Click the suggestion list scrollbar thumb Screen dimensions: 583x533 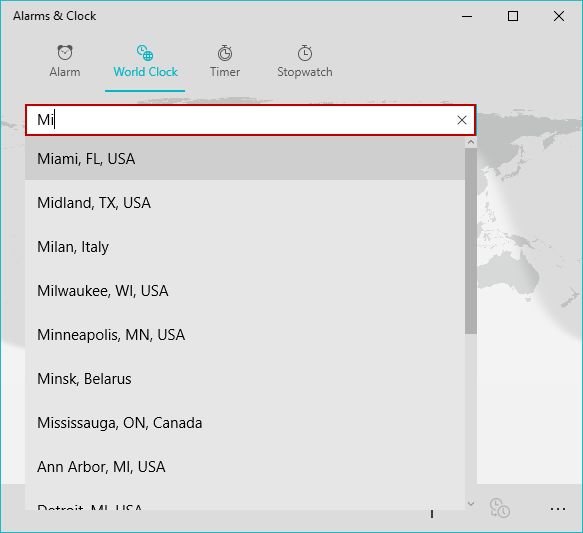pos(471,241)
